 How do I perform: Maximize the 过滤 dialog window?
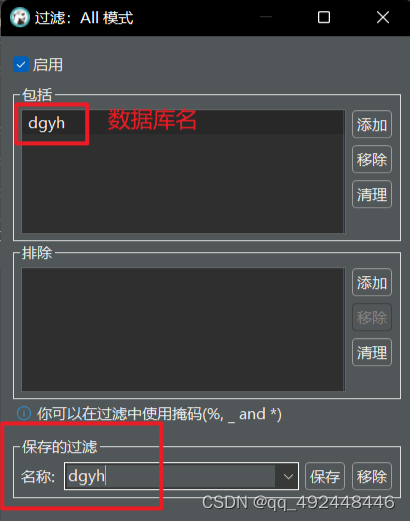click(324, 17)
